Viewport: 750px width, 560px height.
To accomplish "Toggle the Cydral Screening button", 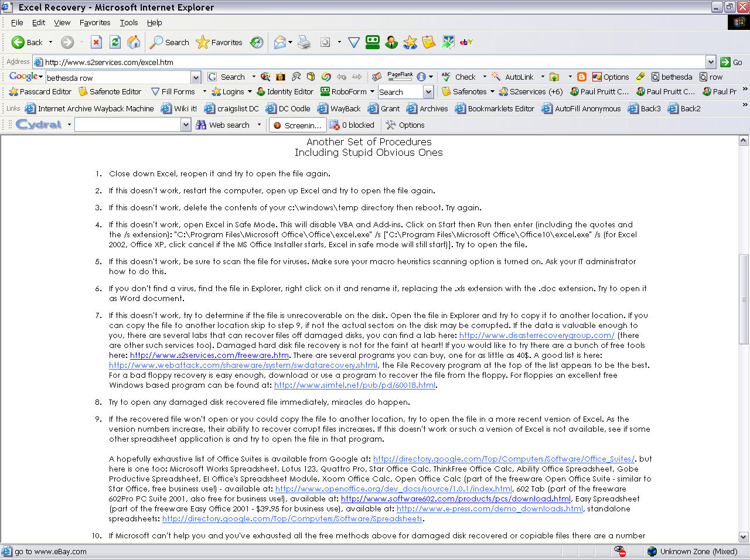I will [297, 125].
